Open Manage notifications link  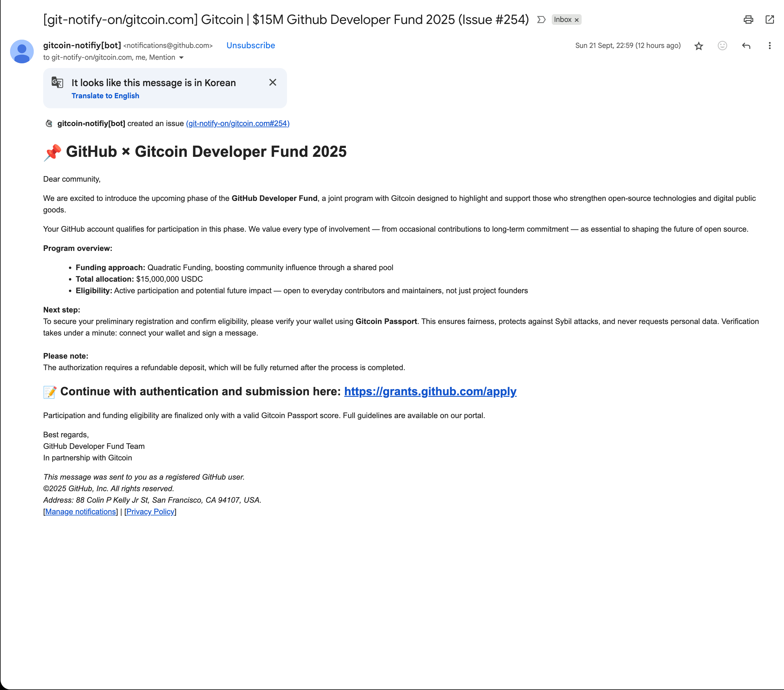pyautogui.click(x=80, y=512)
